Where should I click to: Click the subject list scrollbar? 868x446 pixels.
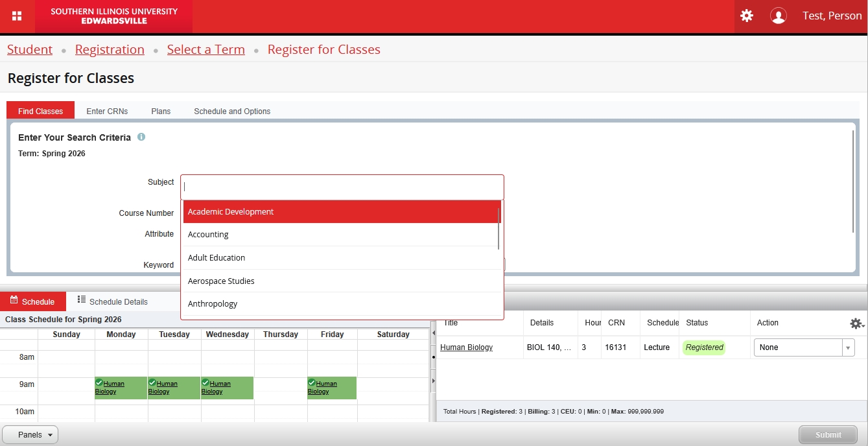click(x=499, y=228)
